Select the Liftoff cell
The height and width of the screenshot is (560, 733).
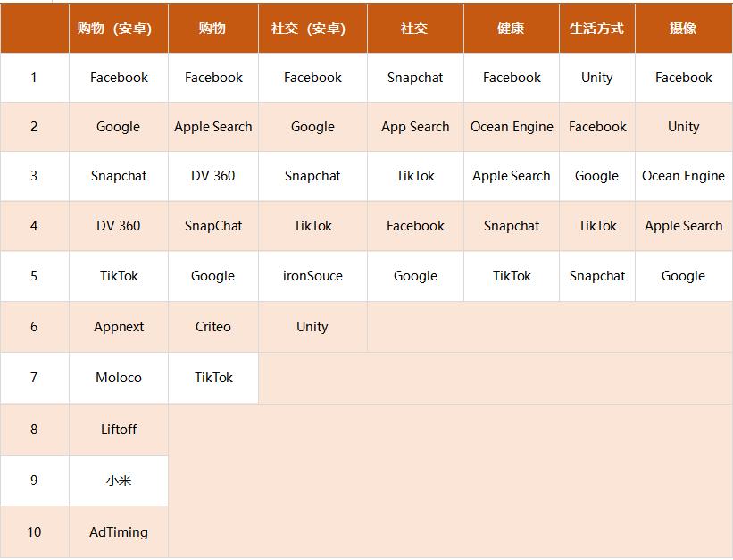(x=119, y=430)
